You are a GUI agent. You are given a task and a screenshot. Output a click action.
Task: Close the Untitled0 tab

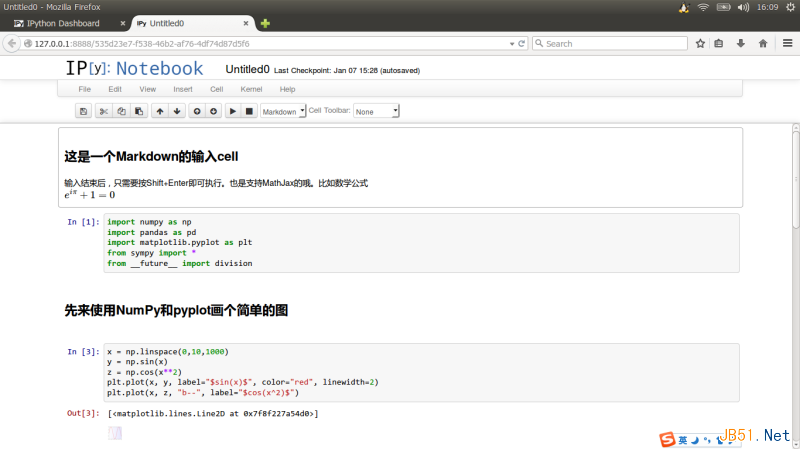[246, 23]
